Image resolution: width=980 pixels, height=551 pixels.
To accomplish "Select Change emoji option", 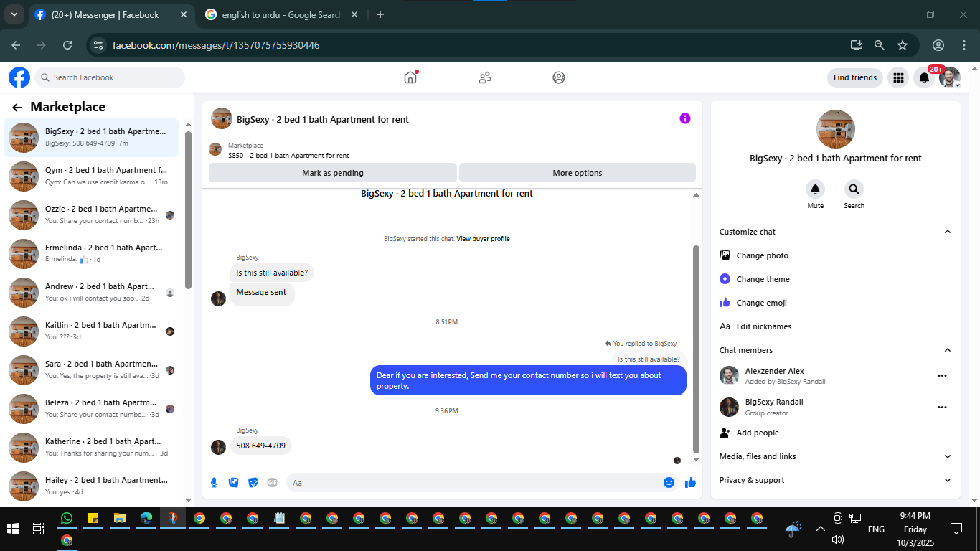I will (x=835, y=303).
